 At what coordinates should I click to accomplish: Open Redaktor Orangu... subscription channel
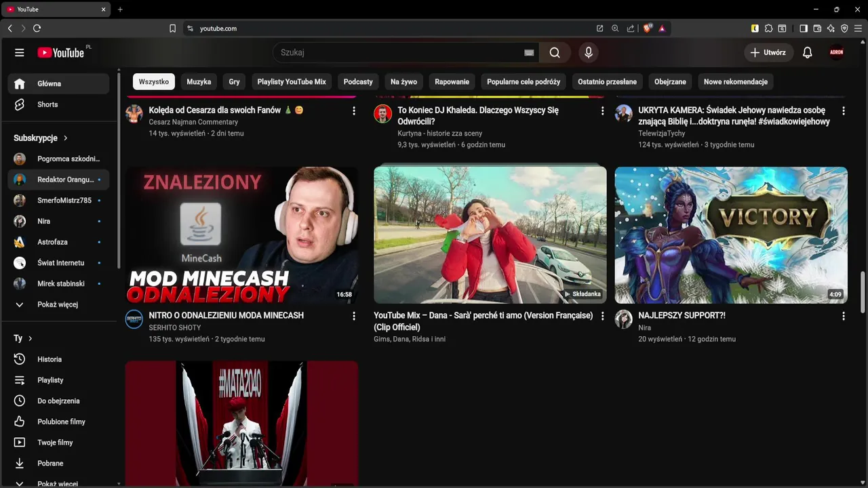[58, 180]
